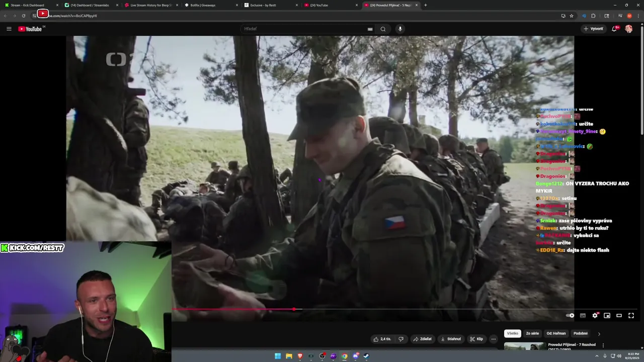Toggle subtitles in the video player
The width and height of the screenshot is (644, 362).
click(x=583, y=315)
